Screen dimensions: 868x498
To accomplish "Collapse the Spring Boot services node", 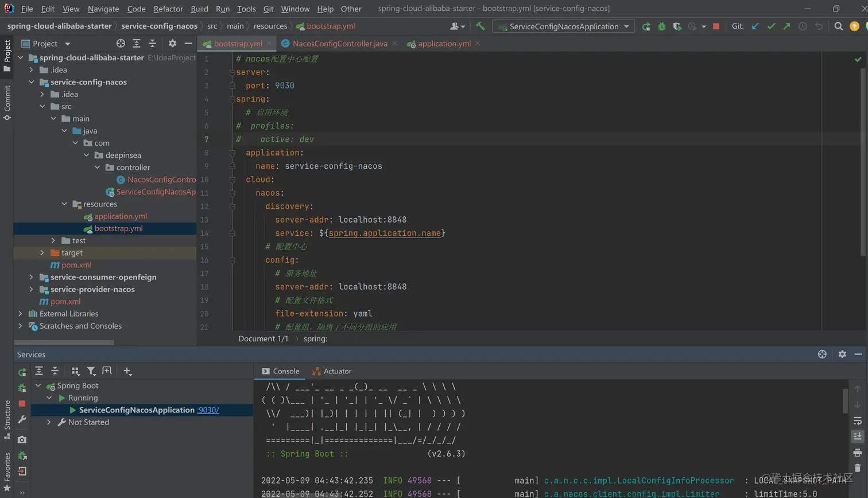I will (38, 386).
